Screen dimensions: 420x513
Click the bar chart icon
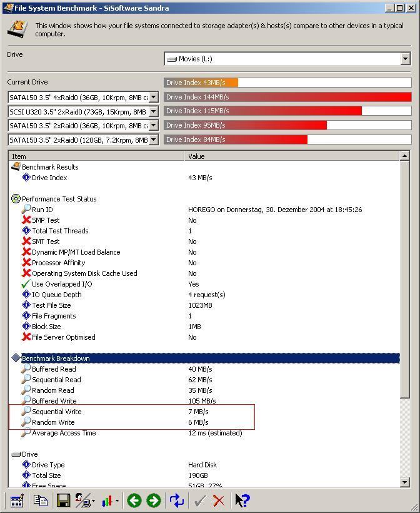coord(107,500)
